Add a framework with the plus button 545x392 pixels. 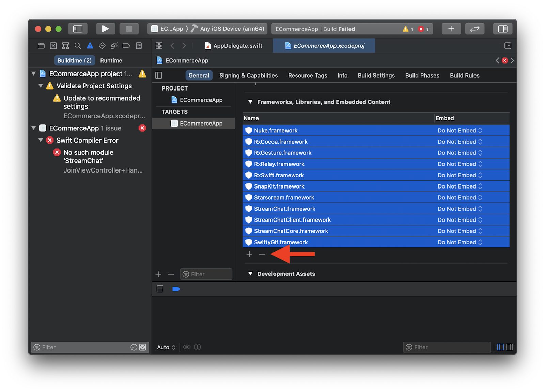pos(249,254)
